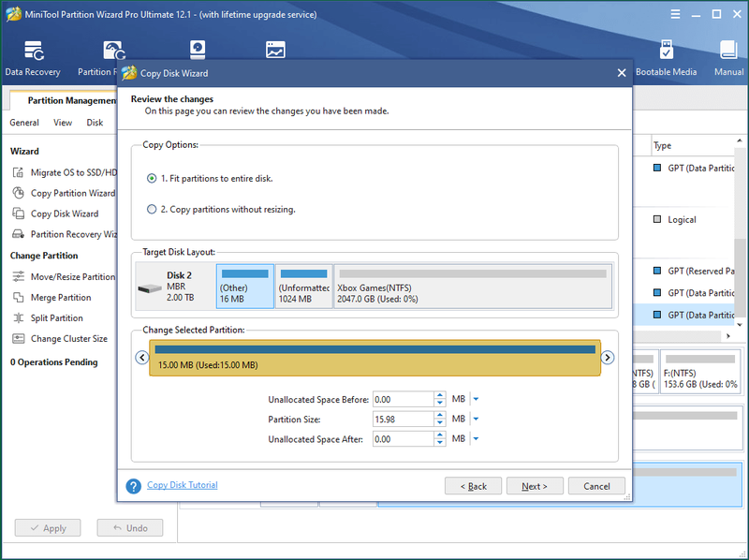Click the yellow partition size slider bar

375,358
